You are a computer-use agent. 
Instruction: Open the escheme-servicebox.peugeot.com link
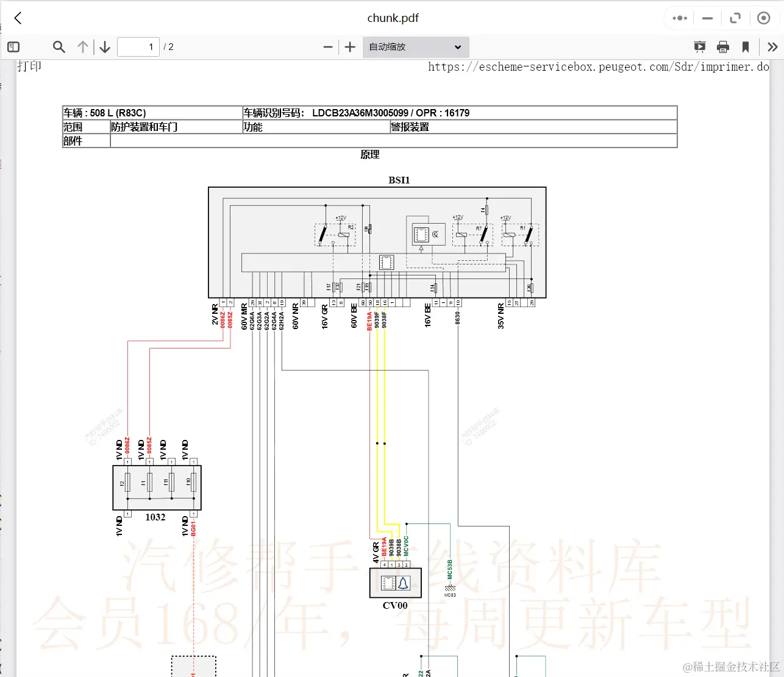(597, 67)
